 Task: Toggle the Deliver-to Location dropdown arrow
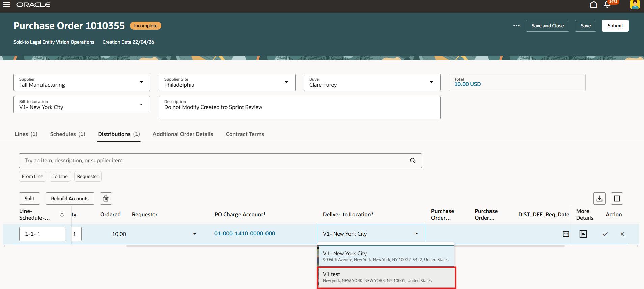coord(417,234)
